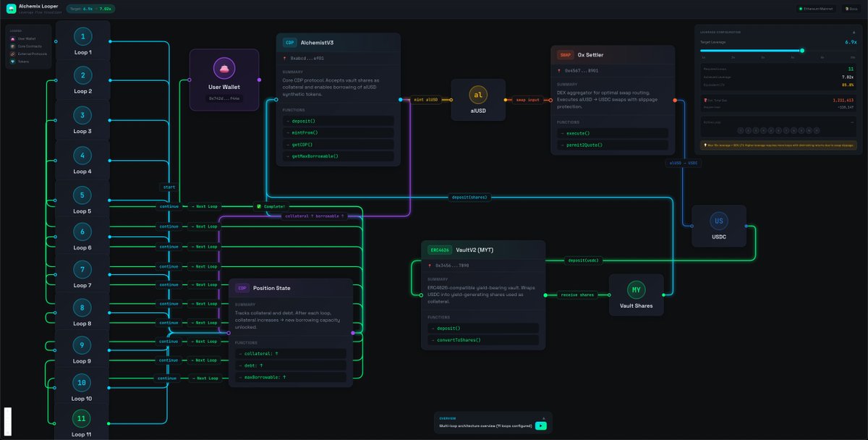Click the permit2Quote() function
Viewport: 868px width, 440px height.
(613, 145)
